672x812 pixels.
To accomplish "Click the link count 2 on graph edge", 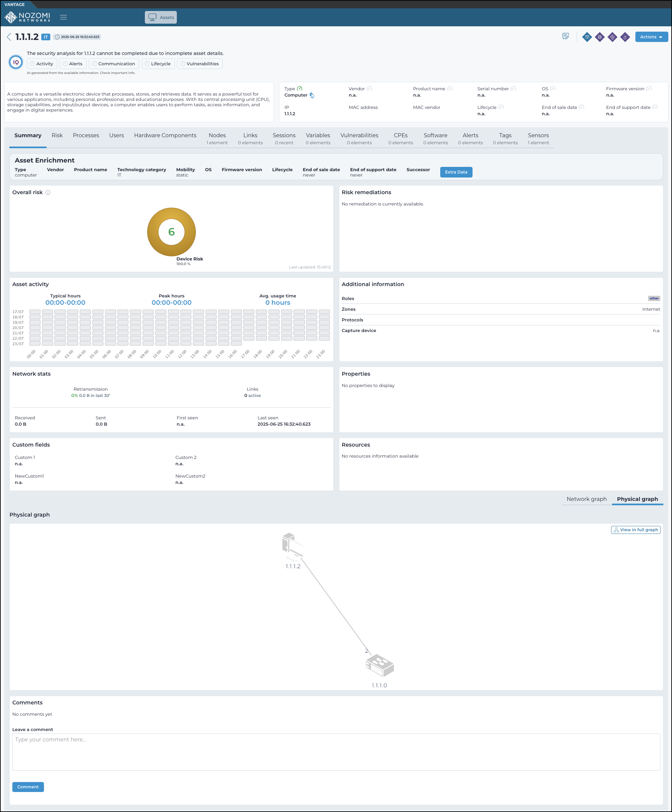I will 367,651.
